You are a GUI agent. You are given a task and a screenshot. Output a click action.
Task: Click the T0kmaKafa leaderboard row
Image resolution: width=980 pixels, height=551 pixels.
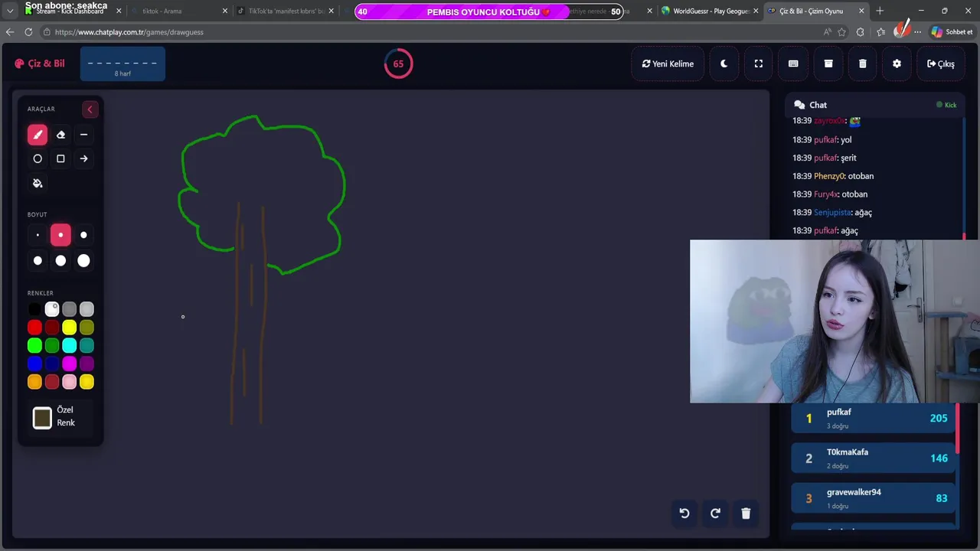(x=873, y=458)
